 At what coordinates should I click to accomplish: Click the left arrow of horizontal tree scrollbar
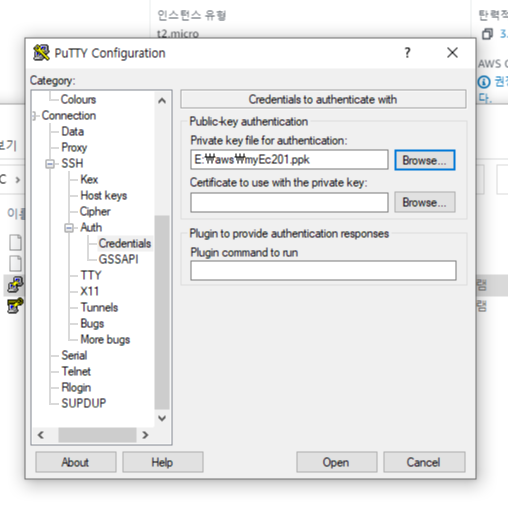point(41,435)
